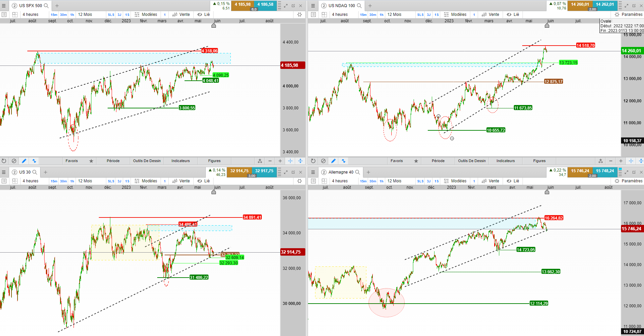Toggle the blue pencil drawing mode below the NDAQ chart

(x=333, y=161)
